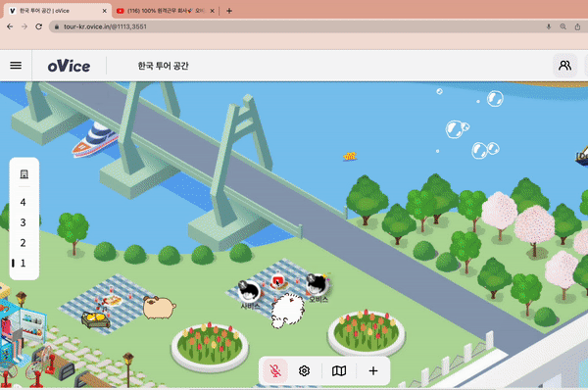The width and height of the screenshot is (588, 390).
Task: Unmute the microphone in the bottom toolbar
Action: [275, 370]
